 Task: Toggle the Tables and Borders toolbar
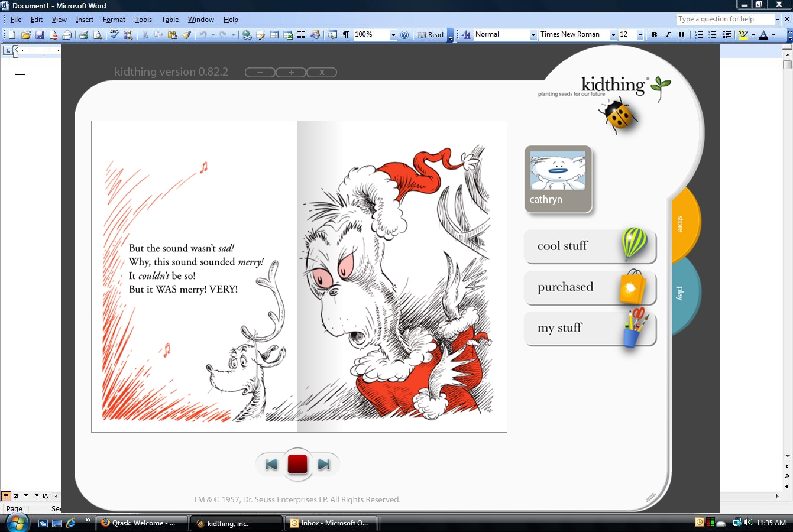260,35
